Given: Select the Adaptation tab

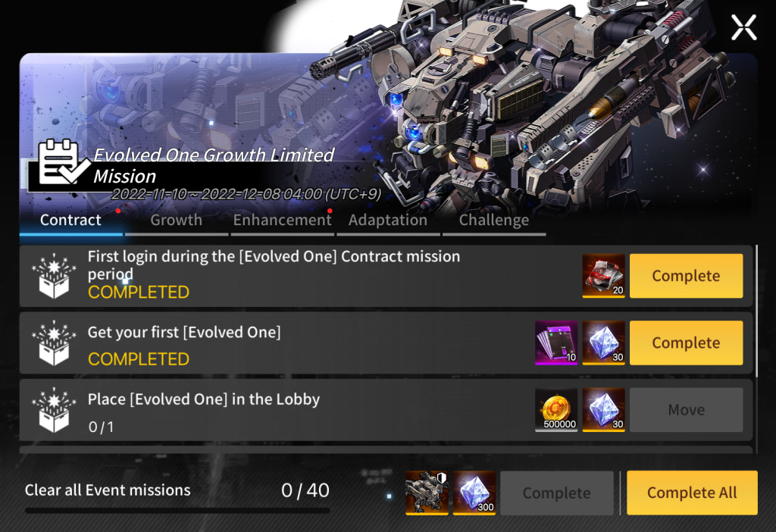Looking at the screenshot, I should pos(388,221).
